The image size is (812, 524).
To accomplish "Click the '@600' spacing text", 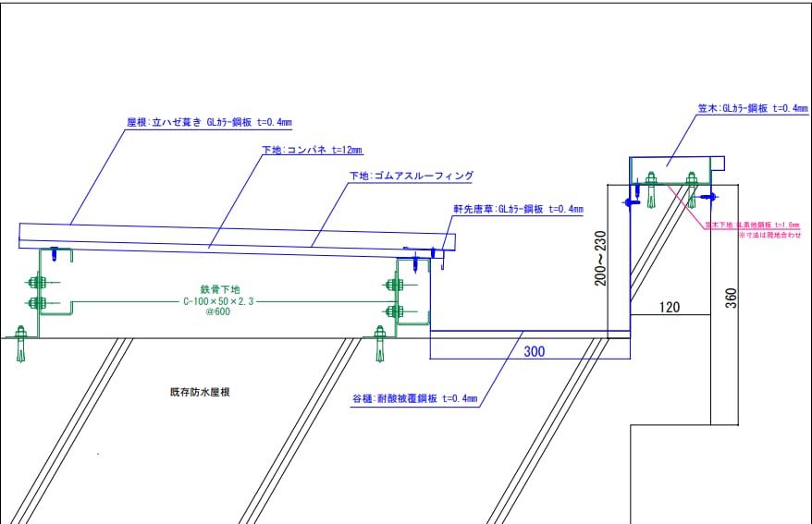I will point(218,311).
